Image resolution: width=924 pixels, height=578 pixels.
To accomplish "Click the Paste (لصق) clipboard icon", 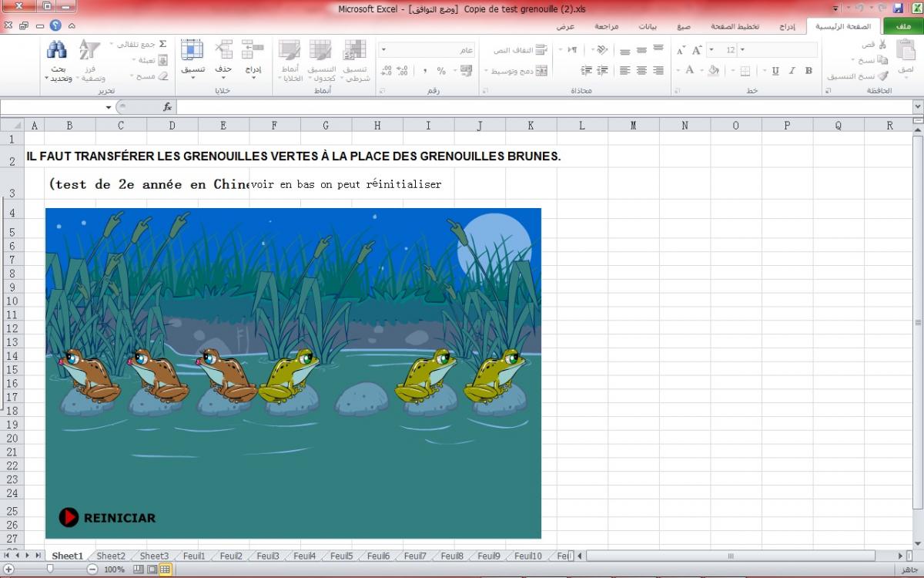I will pos(906,50).
